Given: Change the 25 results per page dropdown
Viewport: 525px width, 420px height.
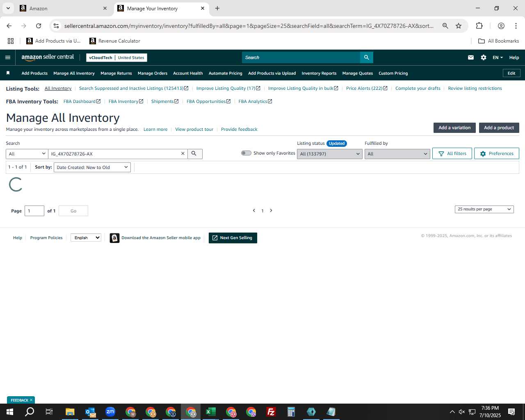Looking at the screenshot, I should tap(484, 209).
